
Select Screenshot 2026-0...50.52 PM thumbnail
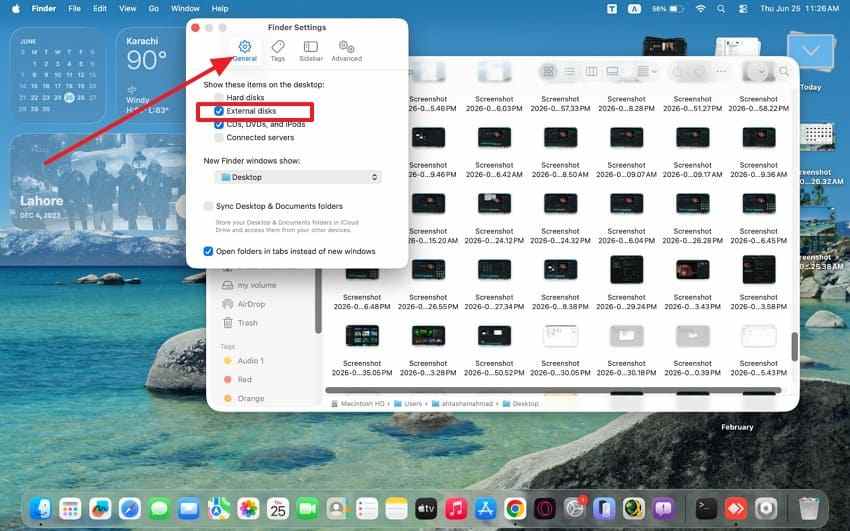click(494, 336)
